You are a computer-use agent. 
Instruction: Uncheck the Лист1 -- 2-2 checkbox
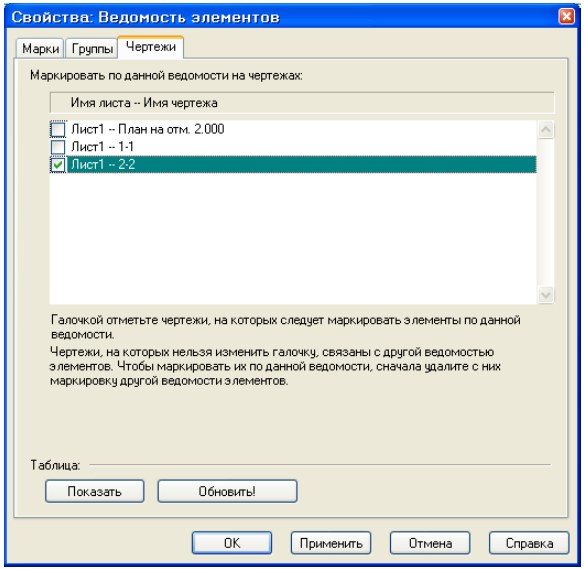(58, 164)
